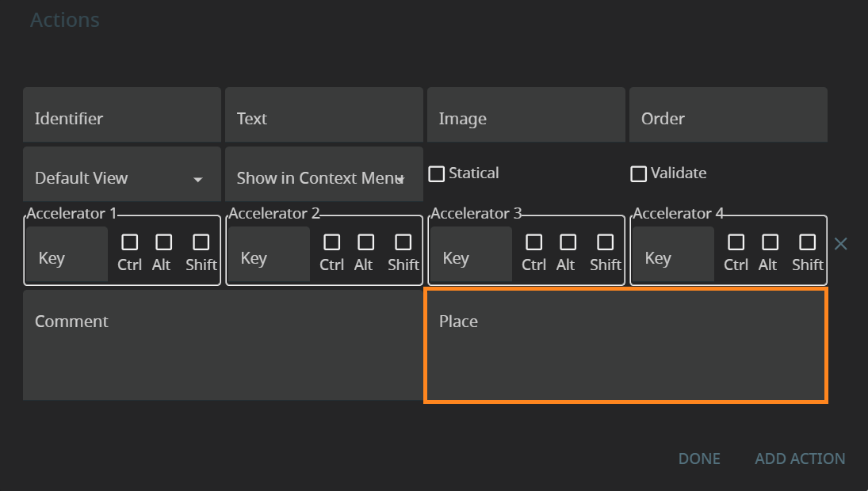Check Alt for Accelerator 2
The width and height of the screenshot is (868, 491).
365,242
